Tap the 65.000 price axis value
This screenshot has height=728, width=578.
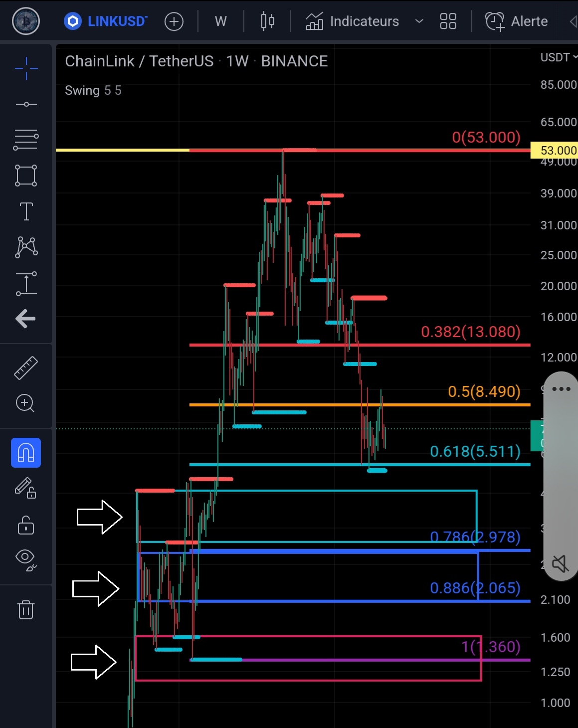(x=559, y=122)
